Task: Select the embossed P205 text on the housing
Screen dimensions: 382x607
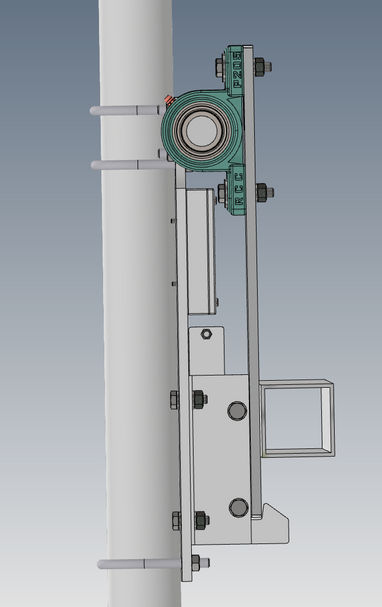Action: [x=237, y=70]
